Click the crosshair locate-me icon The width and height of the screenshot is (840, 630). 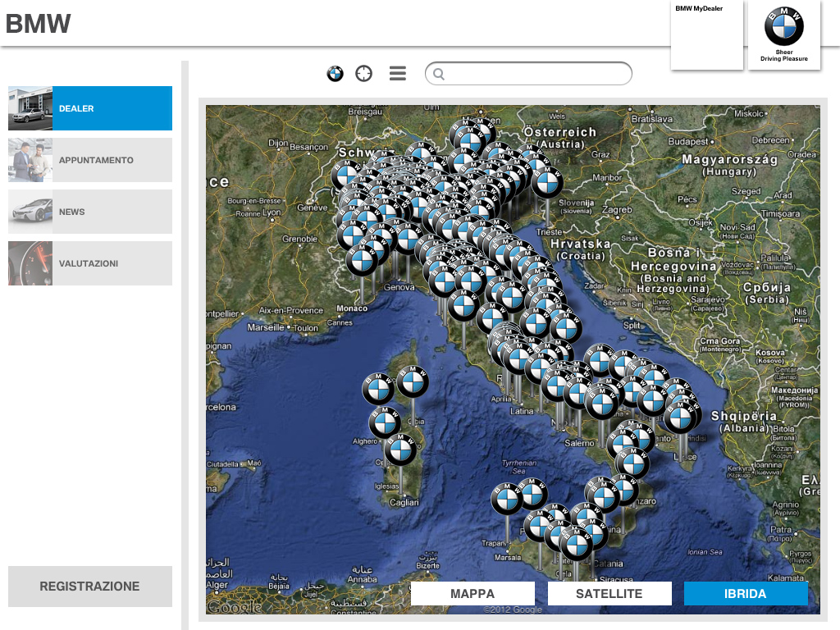[363, 74]
